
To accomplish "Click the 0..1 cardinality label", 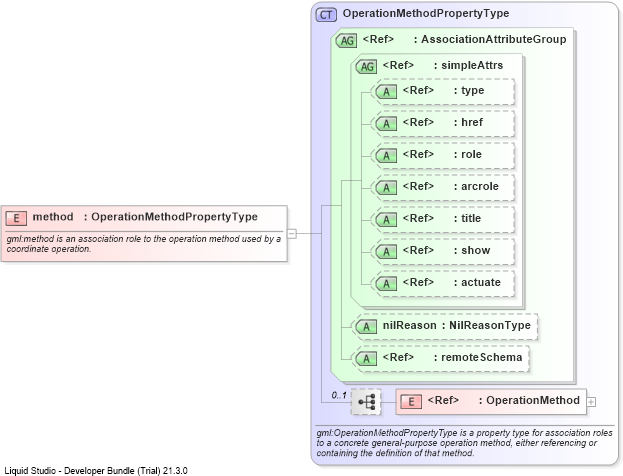I will coord(339,395).
